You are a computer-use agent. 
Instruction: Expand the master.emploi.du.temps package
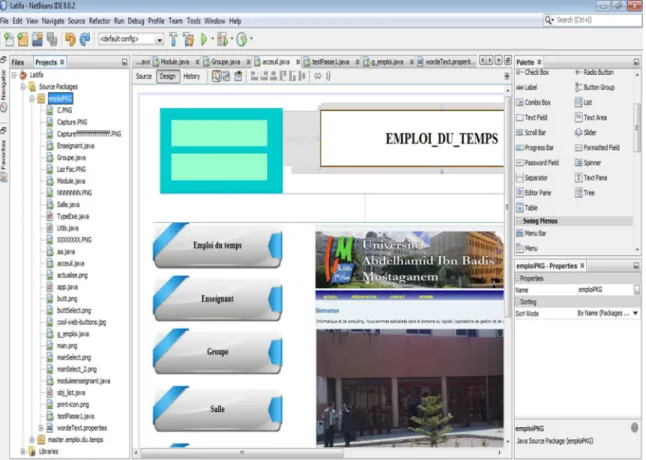[x=32, y=440]
